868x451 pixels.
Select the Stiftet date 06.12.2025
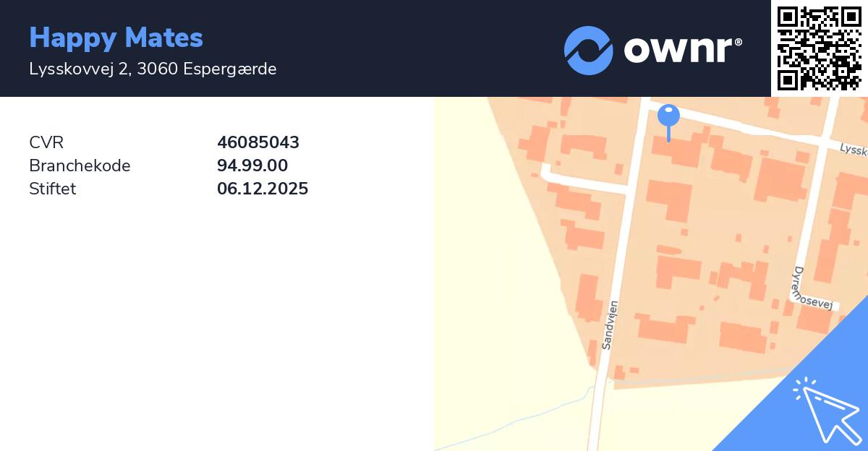(x=263, y=189)
